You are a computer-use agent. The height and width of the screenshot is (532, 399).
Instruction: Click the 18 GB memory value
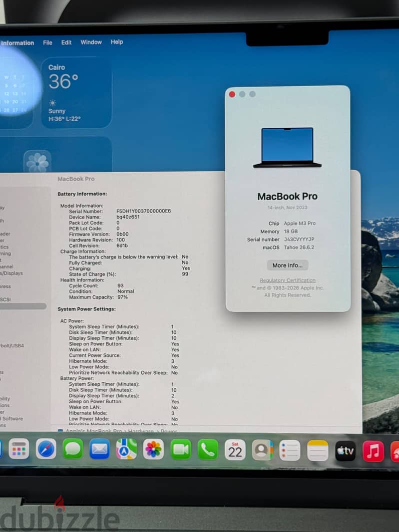[291, 232]
